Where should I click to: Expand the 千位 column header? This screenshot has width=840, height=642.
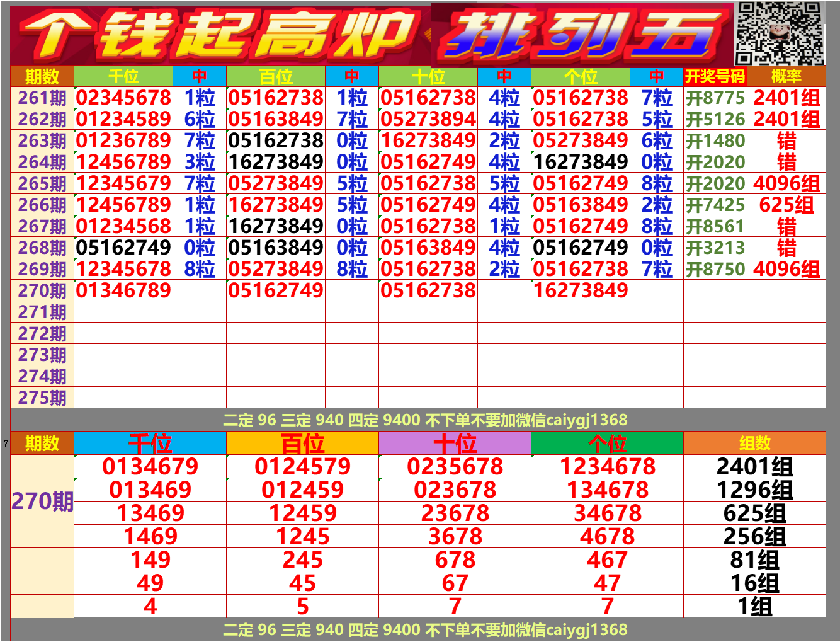point(123,79)
